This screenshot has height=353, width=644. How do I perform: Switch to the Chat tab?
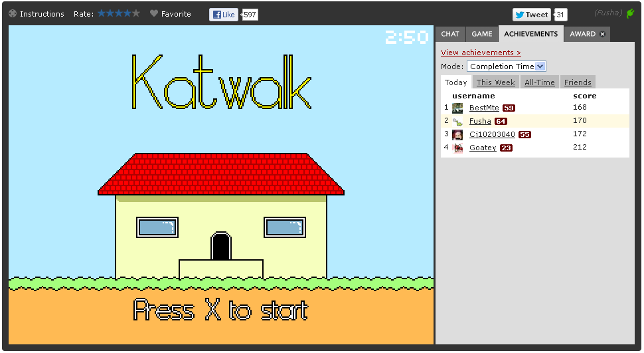[x=450, y=34]
